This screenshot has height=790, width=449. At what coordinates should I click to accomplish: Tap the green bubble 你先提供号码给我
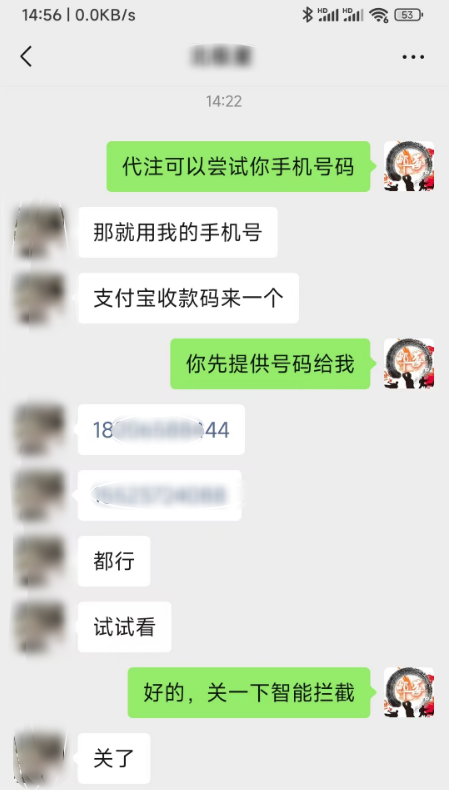[270, 363]
